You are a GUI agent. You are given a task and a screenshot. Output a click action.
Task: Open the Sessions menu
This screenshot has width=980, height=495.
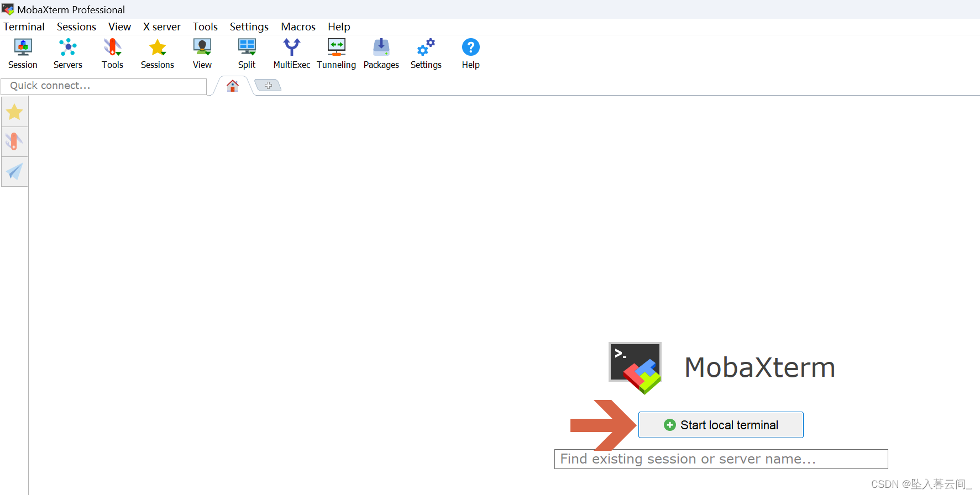point(76,27)
